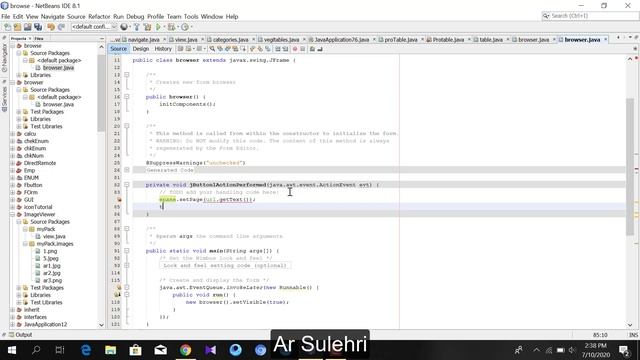640x360 pixels.
Task: Switch to navigate.java tab
Action: point(143,40)
